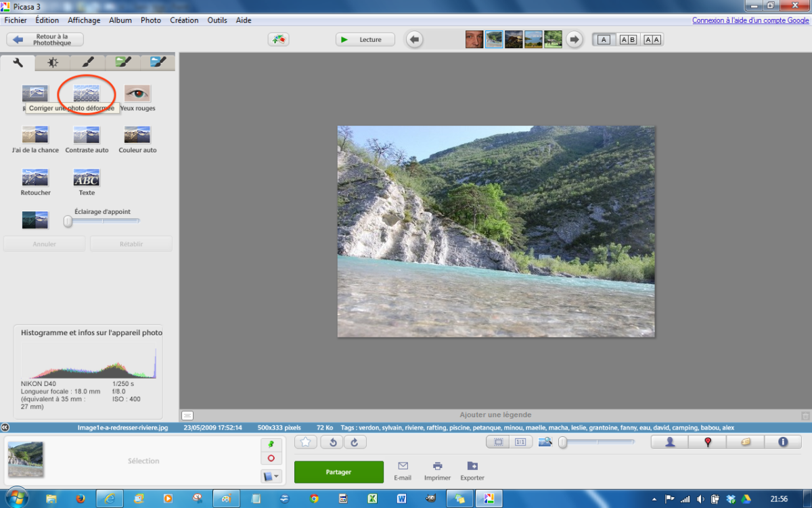812x508 pixels.
Task: Open the collage creation icon button
Action: (278, 40)
